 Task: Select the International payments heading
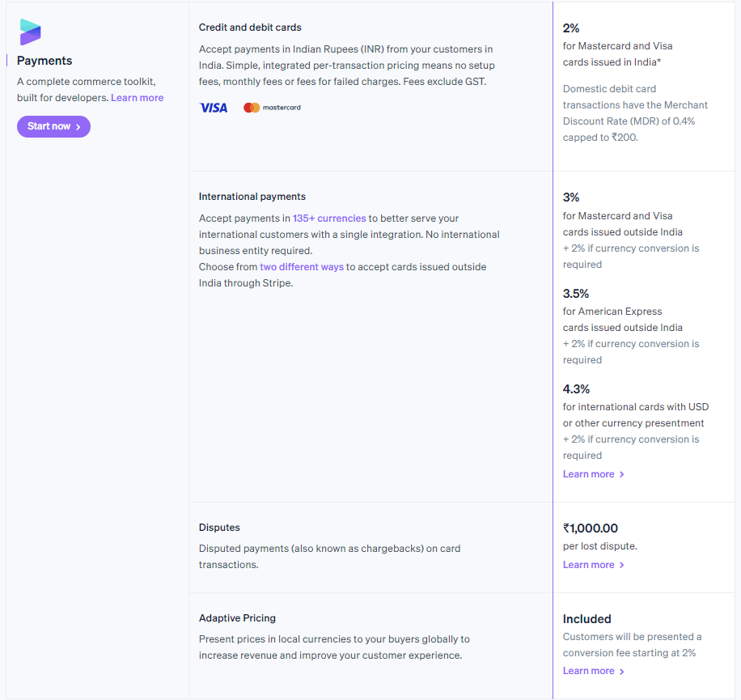[252, 196]
